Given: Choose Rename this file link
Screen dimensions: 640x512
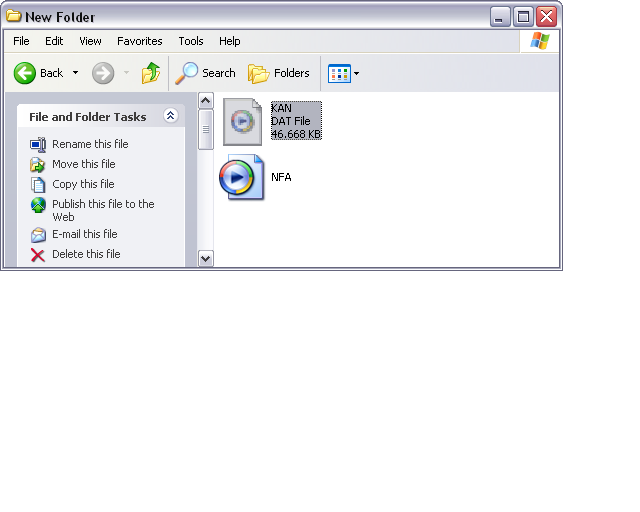Looking at the screenshot, I should [x=90, y=144].
